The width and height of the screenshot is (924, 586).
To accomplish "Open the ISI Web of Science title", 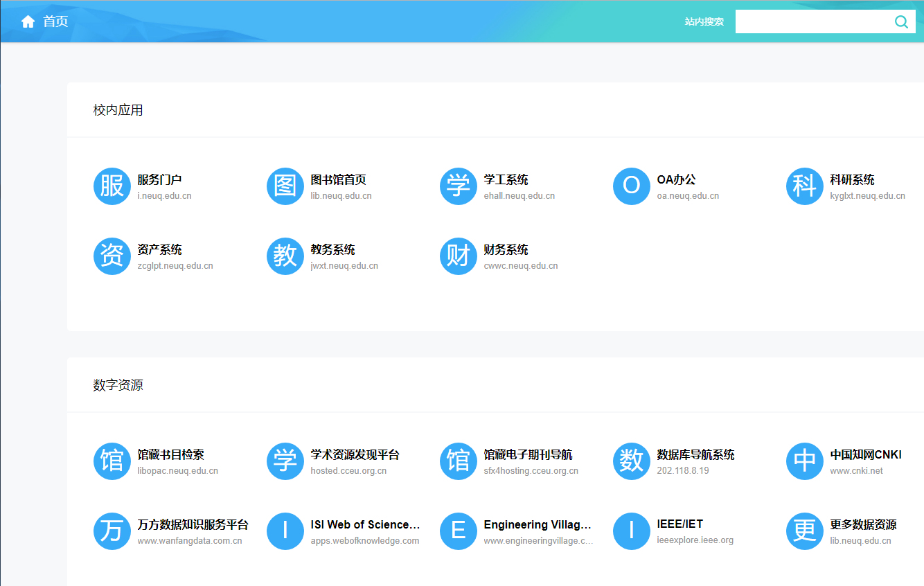I will [x=365, y=525].
